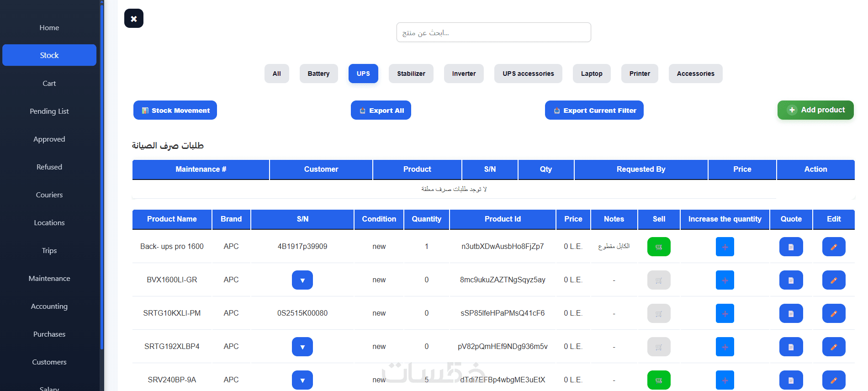
Task: Edit the SRV240BP-9A product
Action: click(x=834, y=380)
